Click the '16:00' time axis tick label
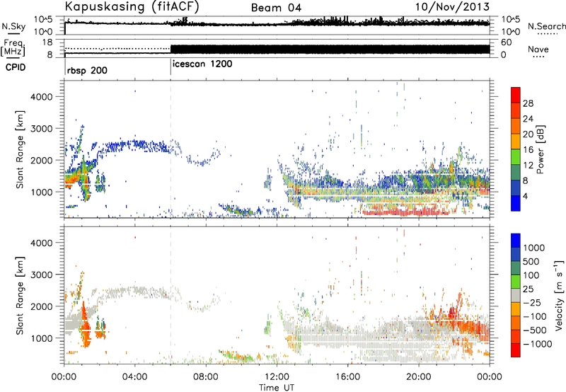This screenshot has width=566, height=392. pos(347,377)
